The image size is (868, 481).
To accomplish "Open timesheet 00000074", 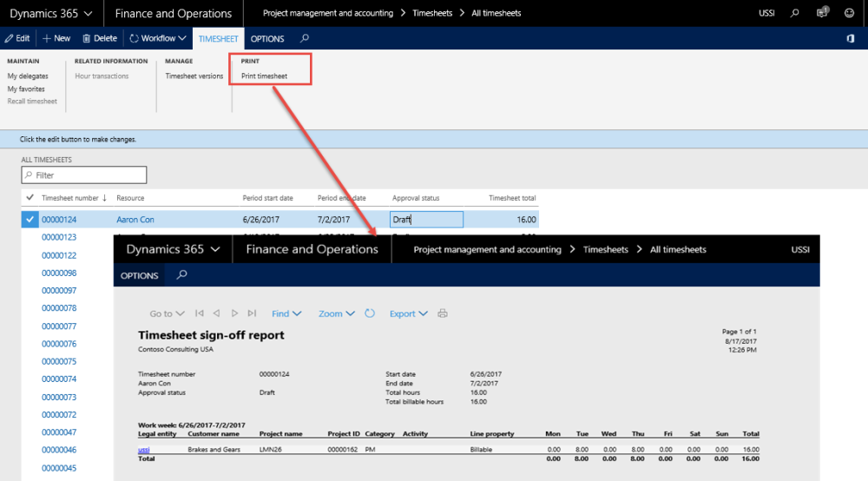I will (x=59, y=379).
